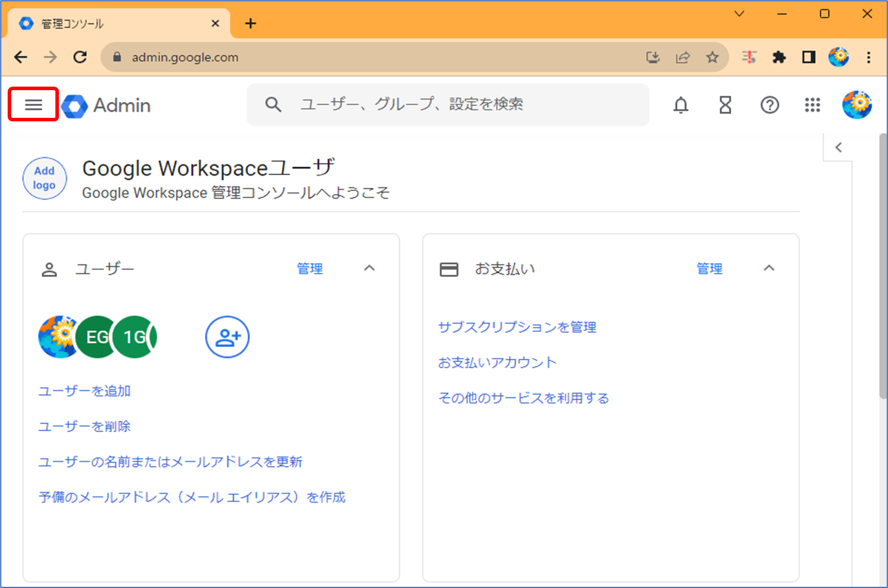
Task: Click the red-striped extension icon
Action: [750, 57]
